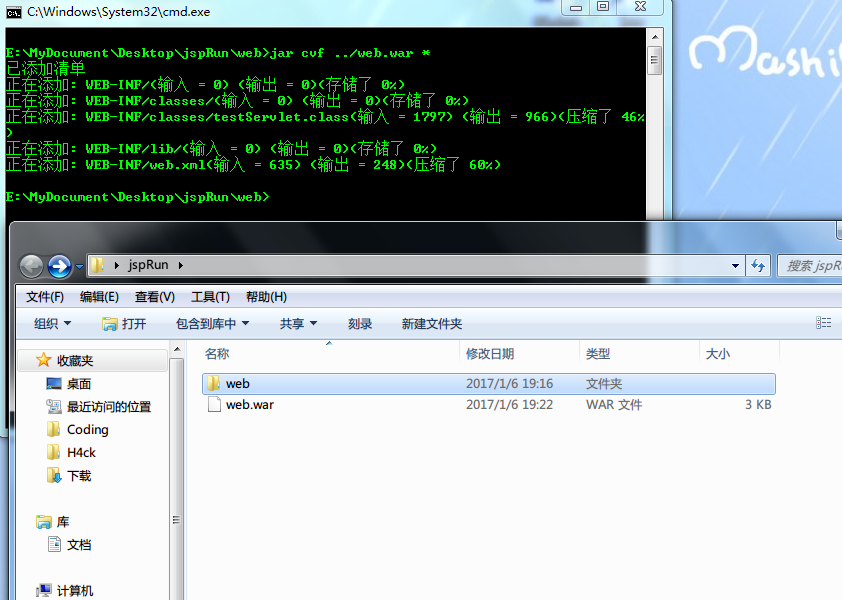Viewport: 842px width, 600px height.
Task: Click the Coding folder icon
Action: coord(53,429)
